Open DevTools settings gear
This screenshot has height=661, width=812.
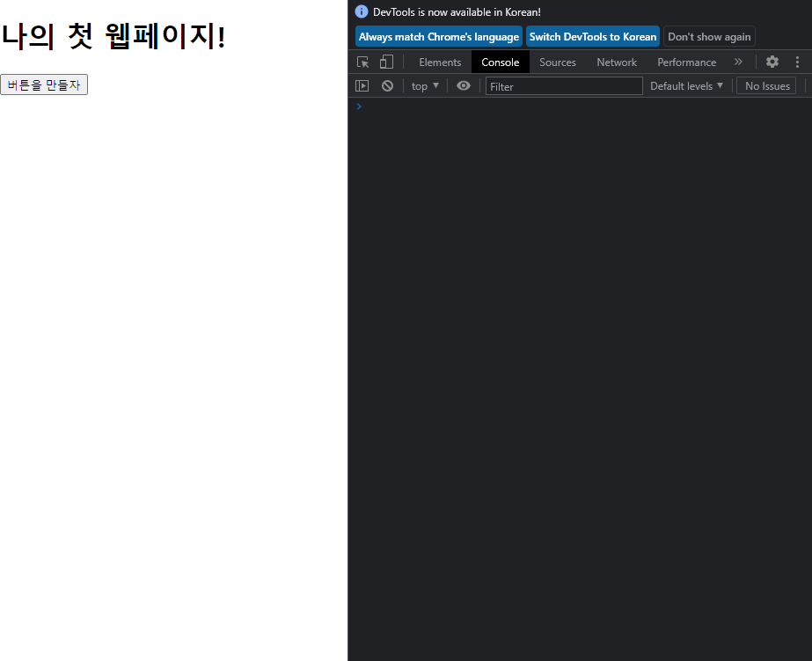click(x=772, y=62)
